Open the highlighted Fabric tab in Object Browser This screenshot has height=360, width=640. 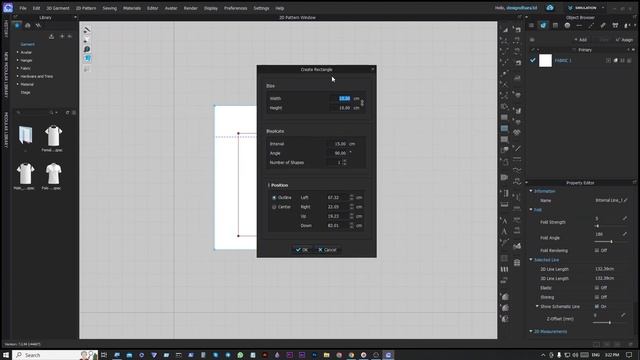pyautogui.click(x=543, y=25)
